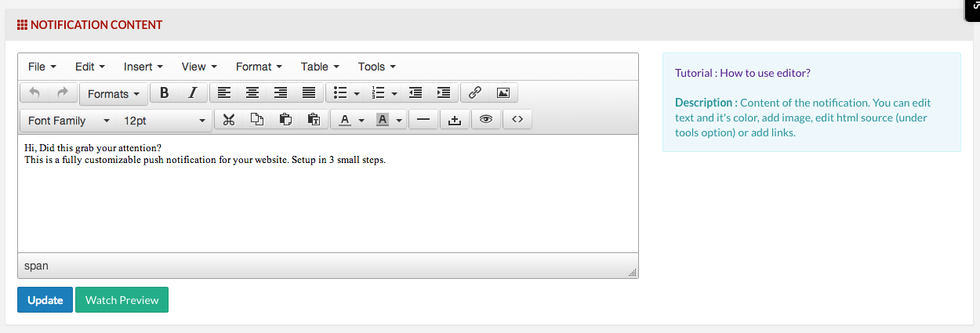
Task: Apply the background color with the highlighted A icon
Action: [383, 120]
